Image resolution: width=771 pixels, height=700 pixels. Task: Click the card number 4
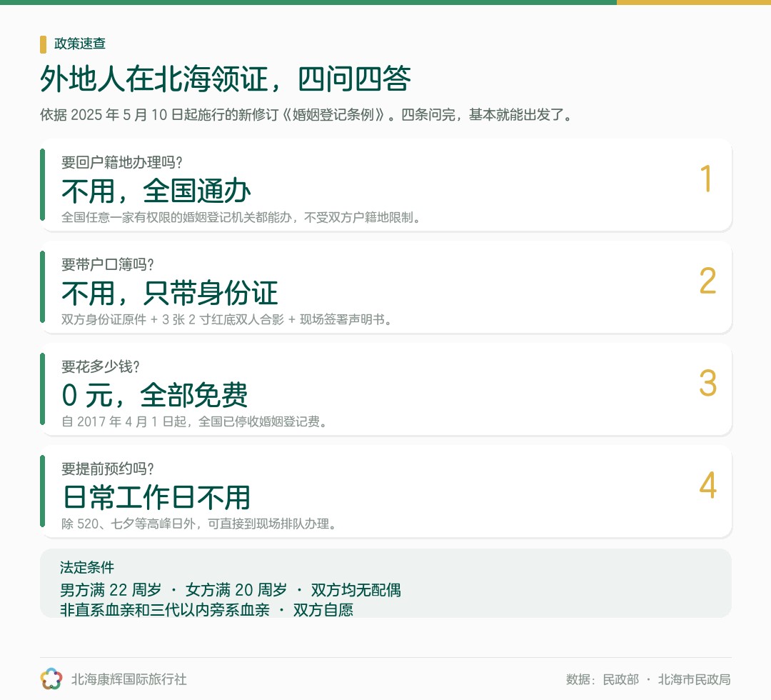point(707,485)
